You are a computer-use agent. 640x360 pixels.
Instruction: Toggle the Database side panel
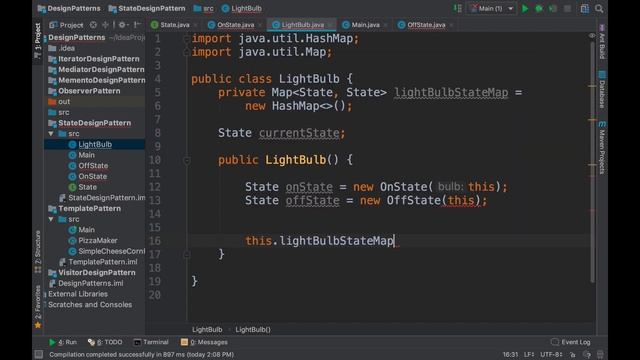tap(602, 90)
